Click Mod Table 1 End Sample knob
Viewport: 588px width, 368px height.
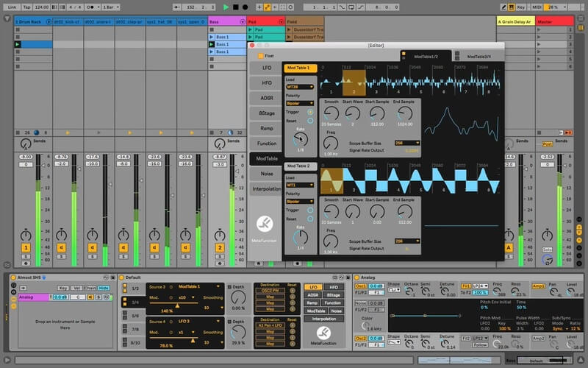(x=405, y=113)
